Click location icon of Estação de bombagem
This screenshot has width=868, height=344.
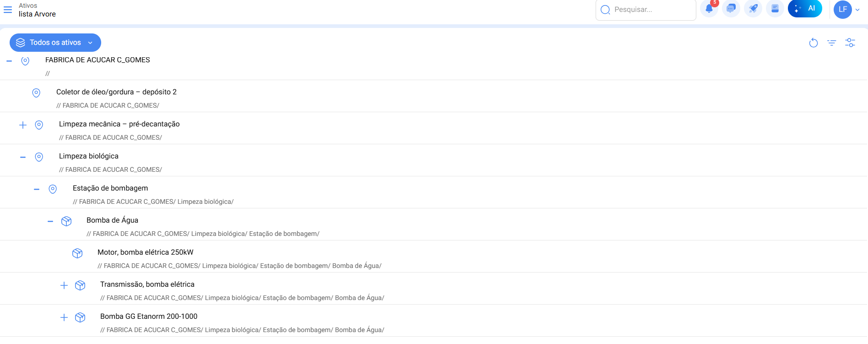point(53,189)
